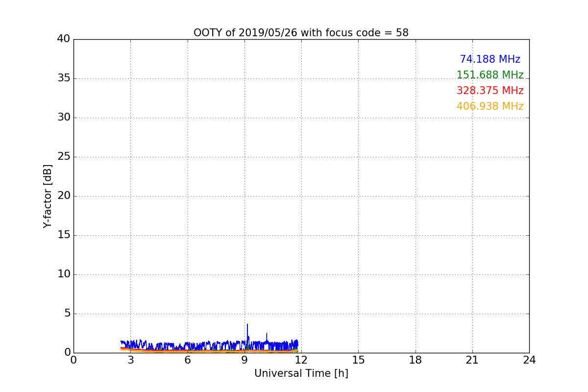Viewport: 588px width, 392px height.
Task: Click the x-axis tick label 12
Action: click(x=301, y=360)
